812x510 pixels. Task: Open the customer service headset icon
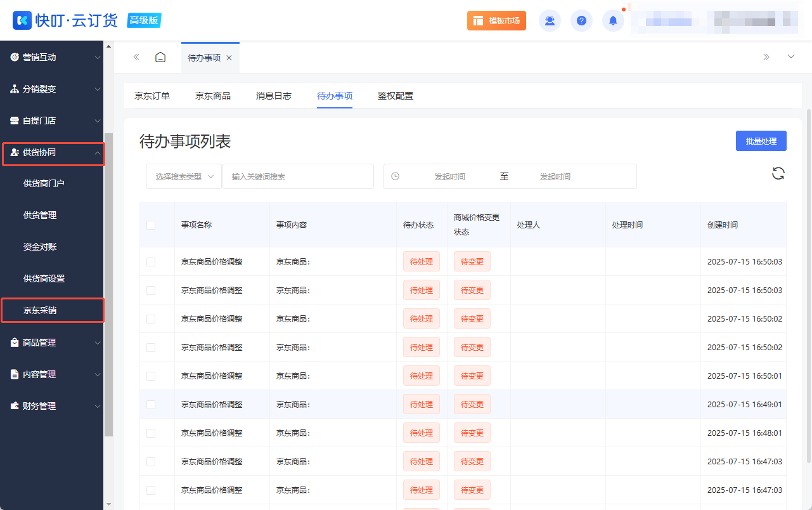550,20
